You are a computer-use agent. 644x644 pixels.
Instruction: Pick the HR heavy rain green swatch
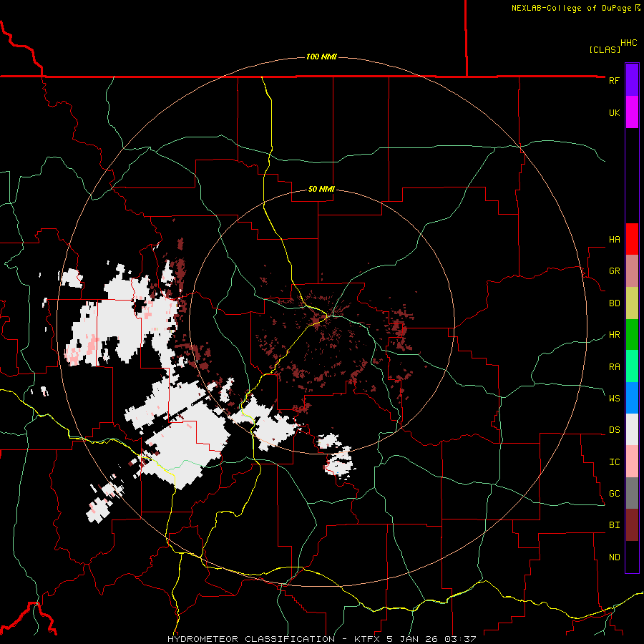point(632,335)
